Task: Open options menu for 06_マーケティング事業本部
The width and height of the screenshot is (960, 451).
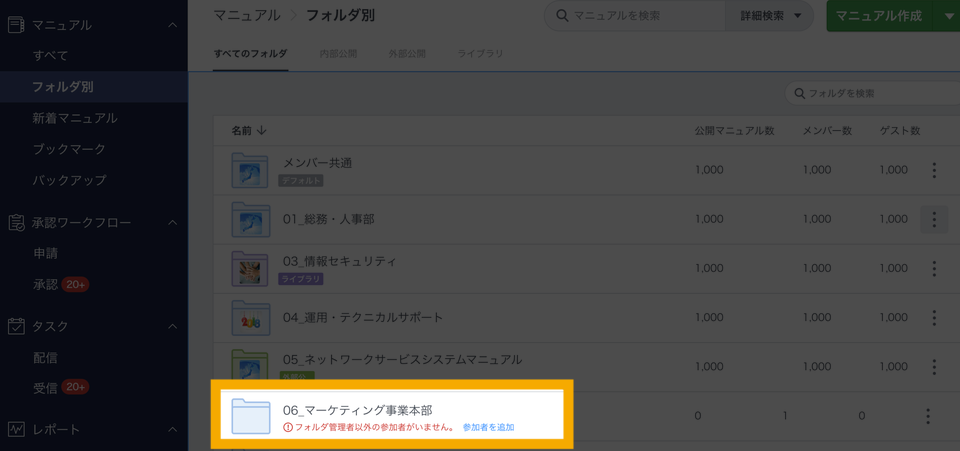Action: click(x=927, y=416)
